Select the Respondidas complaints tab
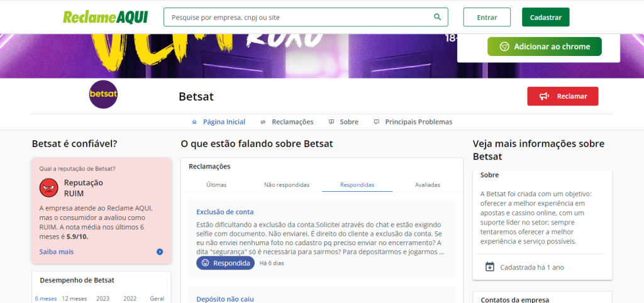This screenshot has width=644, height=303. tap(357, 185)
